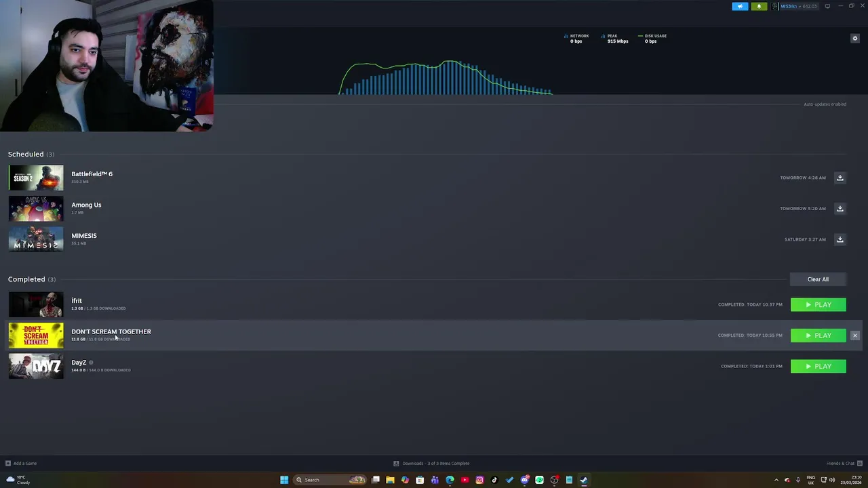Open Task View in taskbar
The height and width of the screenshot is (488, 868).
375,480
